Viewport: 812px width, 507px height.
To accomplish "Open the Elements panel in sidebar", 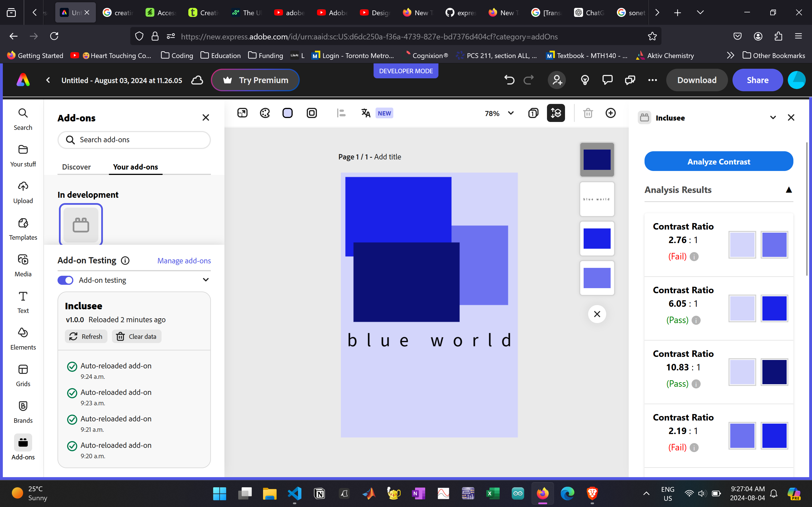I will tap(23, 339).
